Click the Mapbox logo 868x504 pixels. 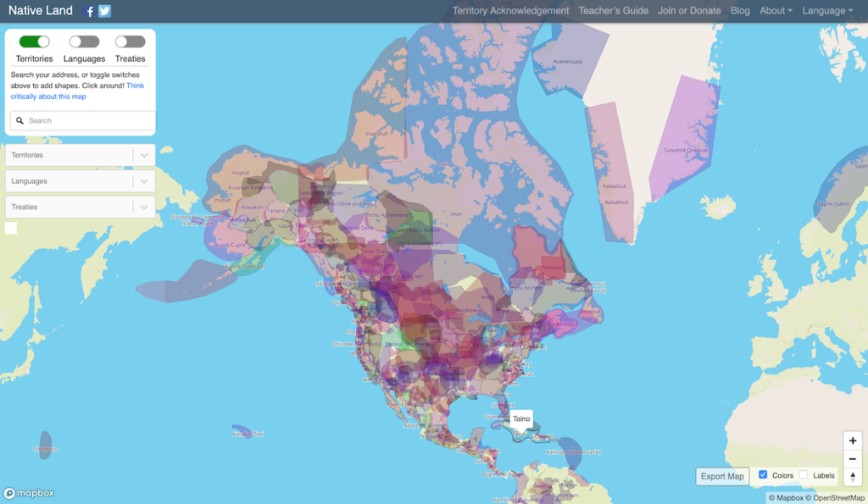29,493
